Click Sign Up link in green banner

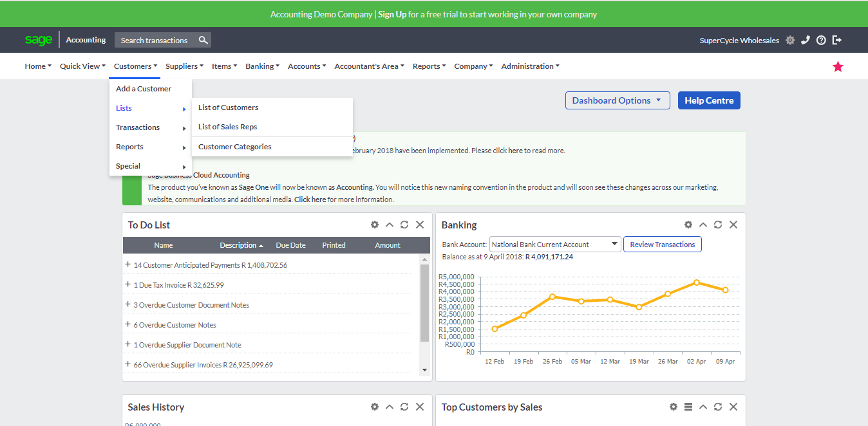coord(392,14)
